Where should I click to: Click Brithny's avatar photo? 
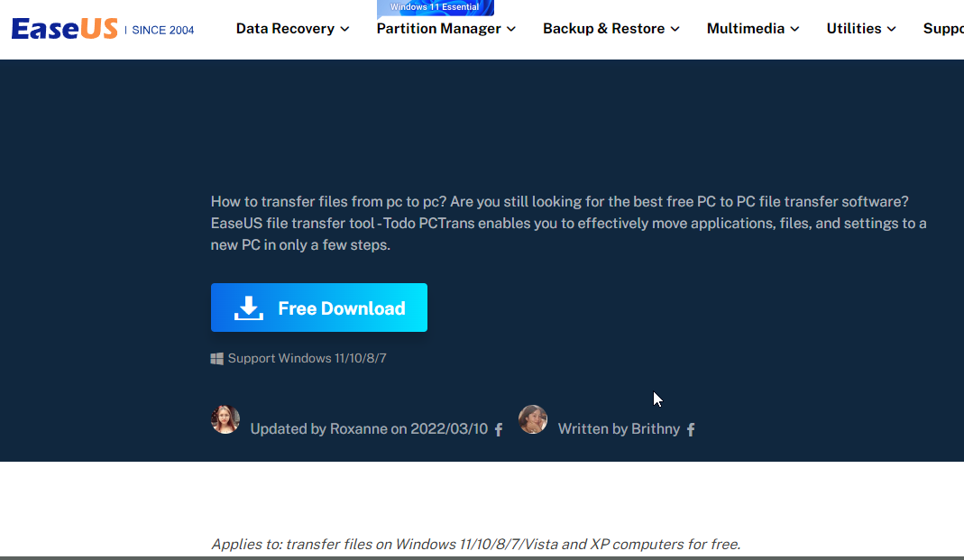533,419
